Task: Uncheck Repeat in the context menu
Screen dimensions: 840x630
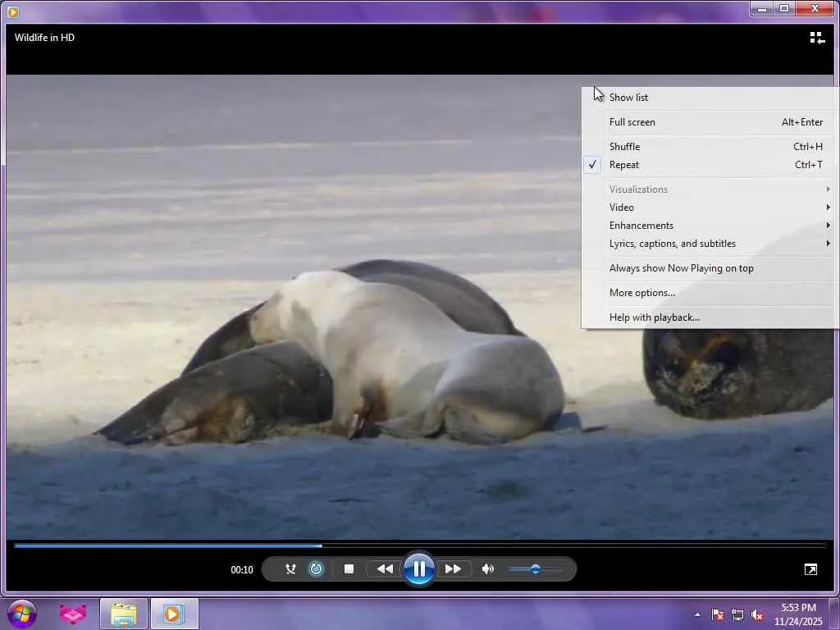Action: pyautogui.click(x=624, y=165)
